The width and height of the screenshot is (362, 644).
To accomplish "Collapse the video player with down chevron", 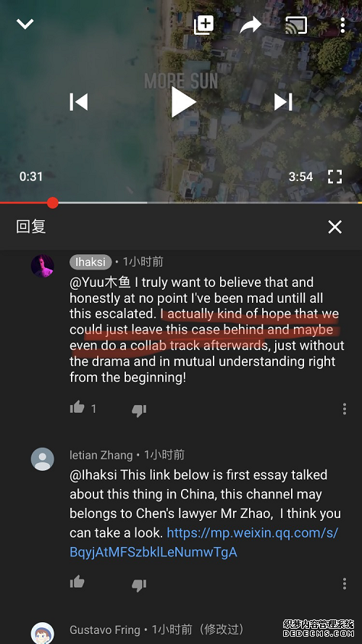I will pos(25,24).
